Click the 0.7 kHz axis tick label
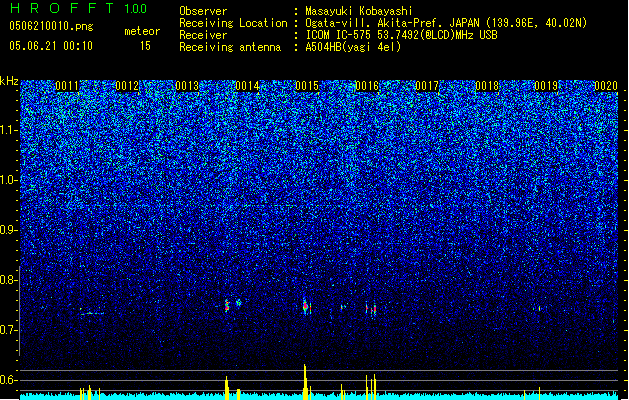 tap(9, 330)
